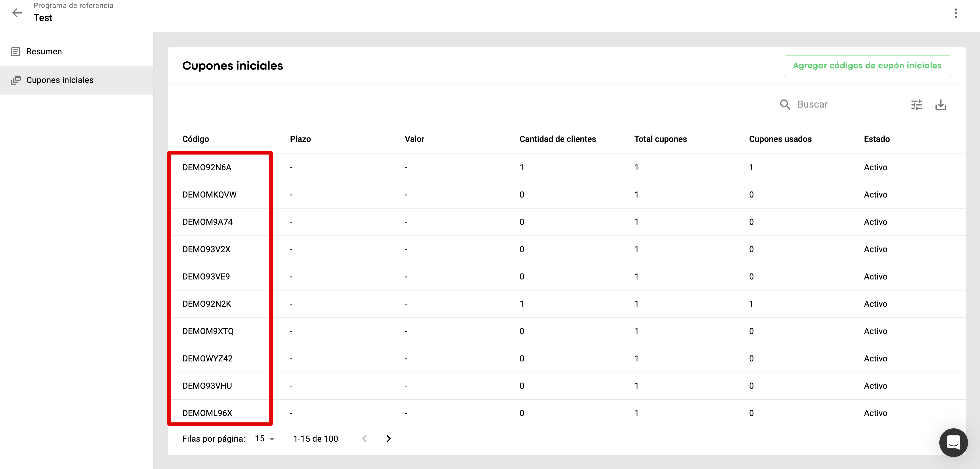Click the search magnifier icon
The height and width of the screenshot is (469, 980).
785,105
